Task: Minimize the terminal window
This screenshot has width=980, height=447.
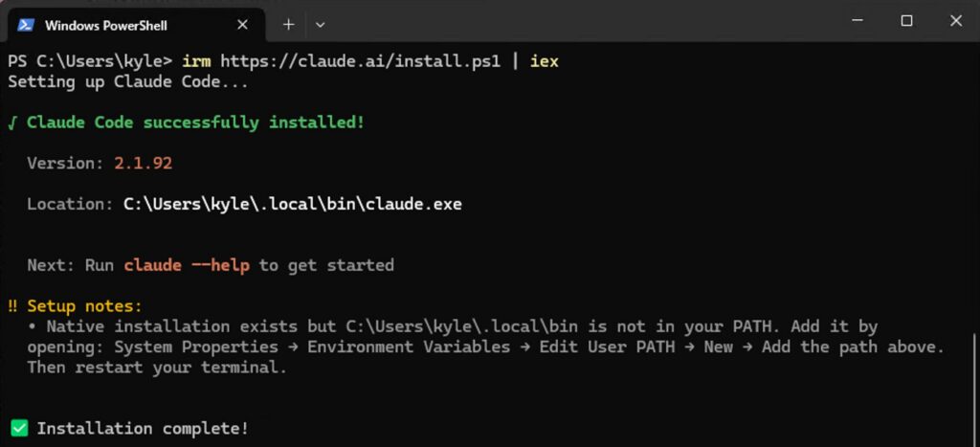Action: click(x=857, y=20)
